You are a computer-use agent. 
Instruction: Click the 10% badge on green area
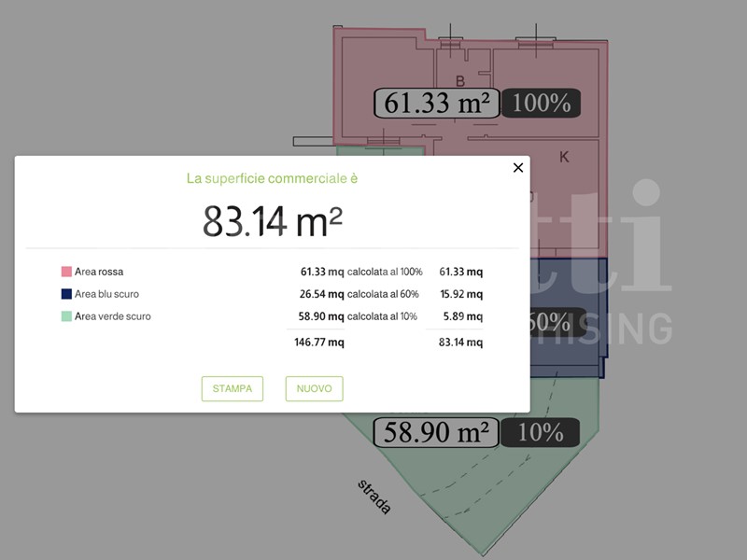(541, 432)
